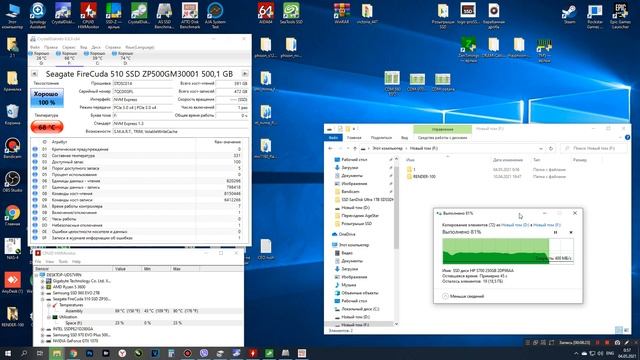The width and height of the screenshot is (640, 360).
Task: Open the AIDA64 desktop shortcut
Action: coord(266,13)
